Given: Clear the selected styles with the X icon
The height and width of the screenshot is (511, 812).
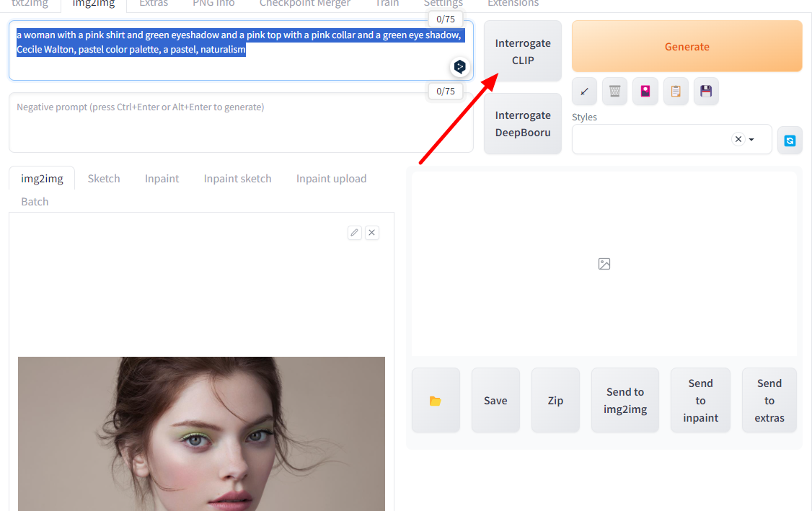Looking at the screenshot, I should pyautogui.click(x=738, y=139).
